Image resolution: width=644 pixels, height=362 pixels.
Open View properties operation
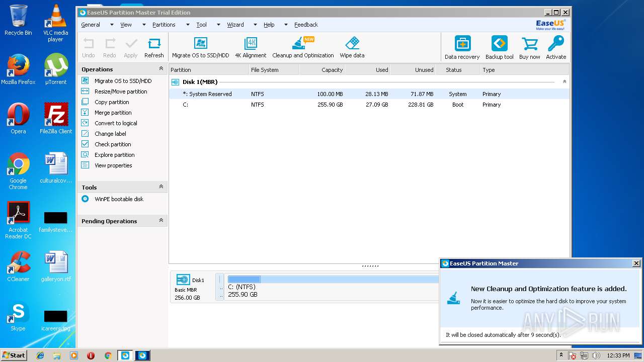click(x=113, y=165)
